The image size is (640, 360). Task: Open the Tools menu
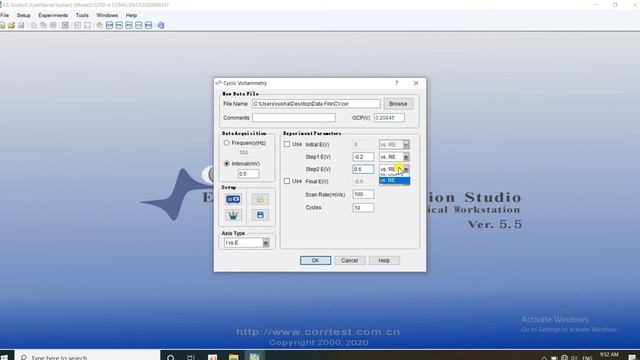tap(82, 15)
